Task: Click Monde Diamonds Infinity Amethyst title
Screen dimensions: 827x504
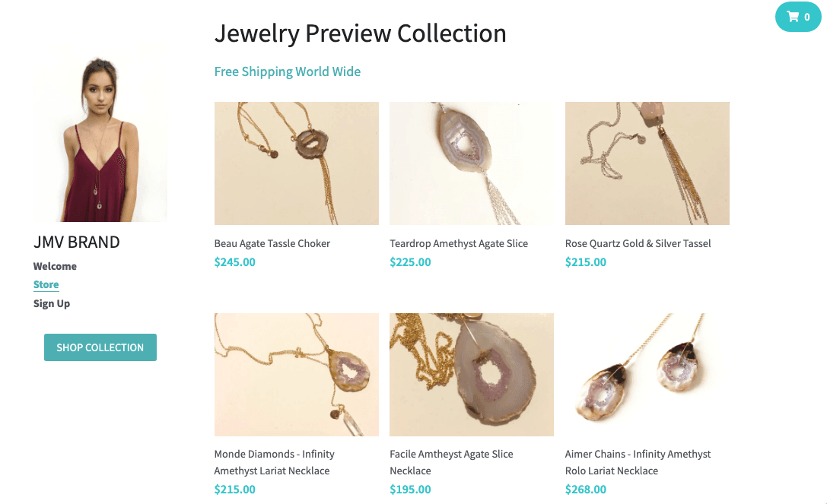Action: pos(274,462)
